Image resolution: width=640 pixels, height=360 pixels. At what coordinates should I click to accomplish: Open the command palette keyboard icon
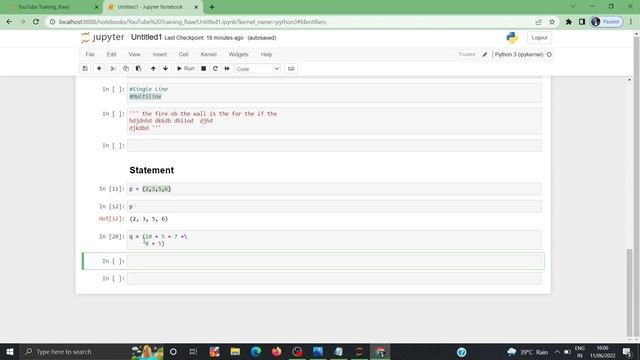[x=291, y=69]
